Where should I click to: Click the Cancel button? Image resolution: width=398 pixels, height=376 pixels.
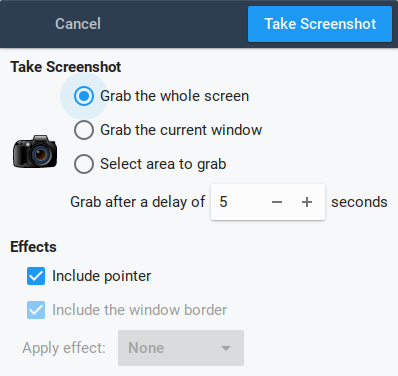pos(78,24)
